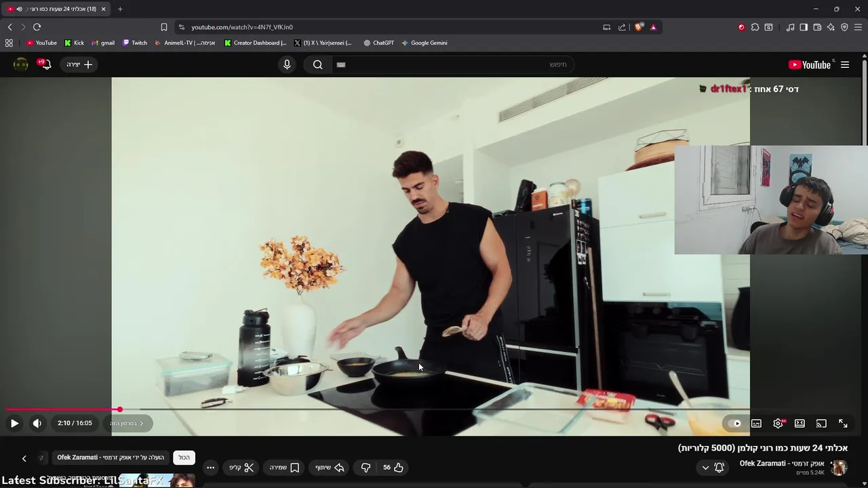Open the tab search icon in the toolbar
This screenshot has width=868, height=488.
point(768,27)
